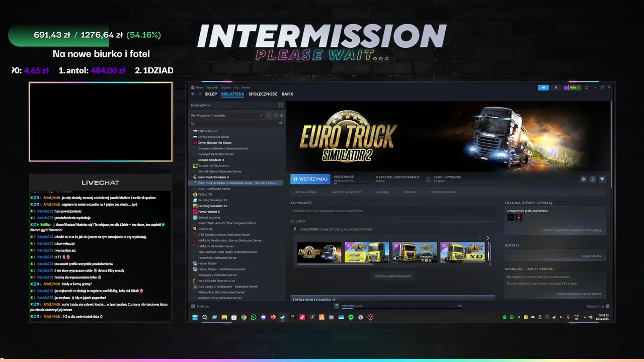Open Windows taskbar search
Screen dimensions: 644x362
[205, 317]
